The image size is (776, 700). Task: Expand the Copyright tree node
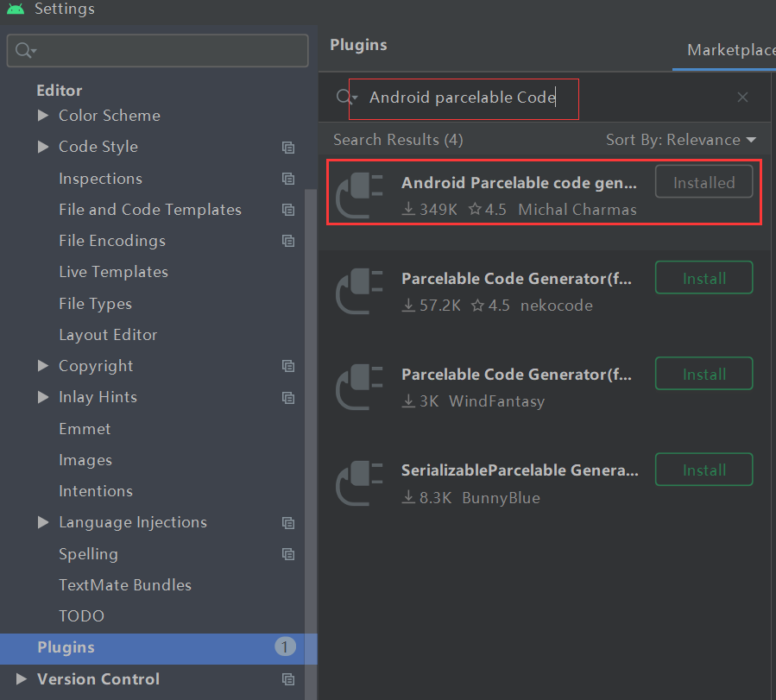coord(43,366)
